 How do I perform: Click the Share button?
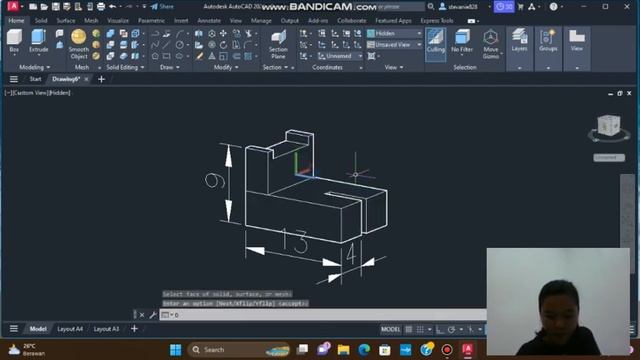tap(162, 7)
